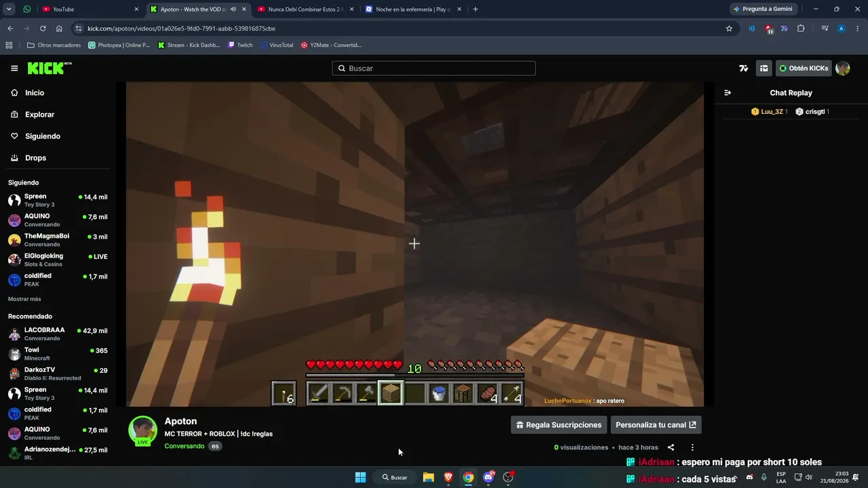Open Brave browser from the taskbar
This screenshot has height=488, width=868.
point(448,477)
